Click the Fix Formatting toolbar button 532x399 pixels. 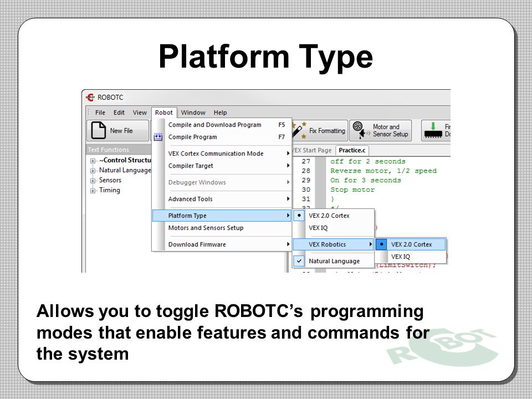point(319,130)
